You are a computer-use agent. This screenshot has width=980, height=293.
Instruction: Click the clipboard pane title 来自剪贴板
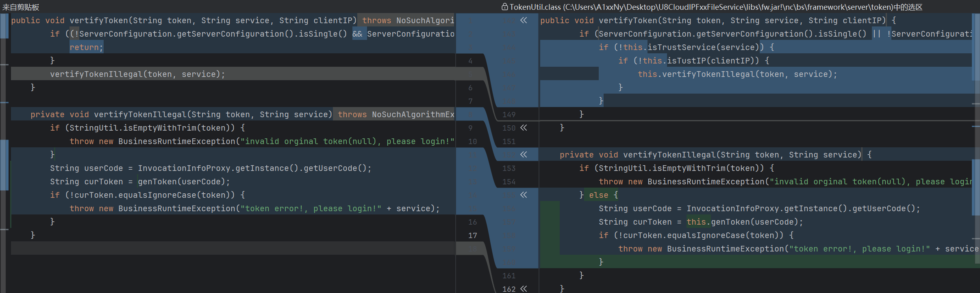(x=21, y=7)
